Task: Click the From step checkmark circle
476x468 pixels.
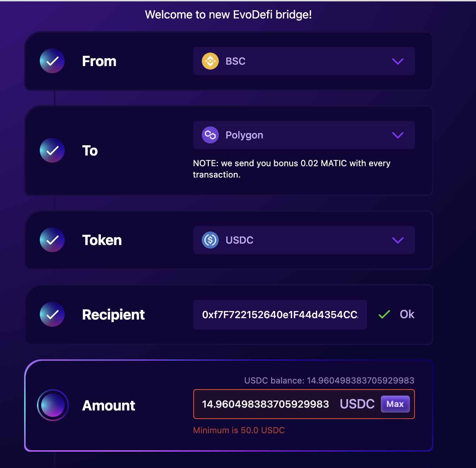Action: point(52,61)
